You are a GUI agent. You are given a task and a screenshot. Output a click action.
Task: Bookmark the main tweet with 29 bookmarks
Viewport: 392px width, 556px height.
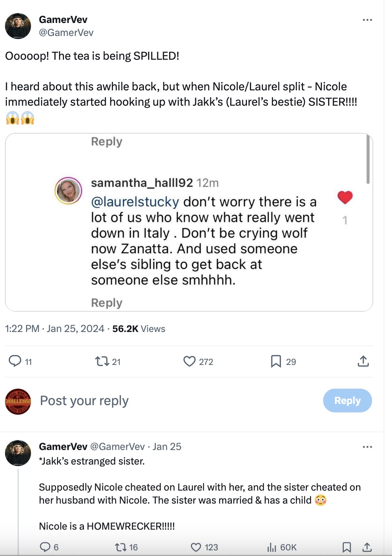click(276, 361)
